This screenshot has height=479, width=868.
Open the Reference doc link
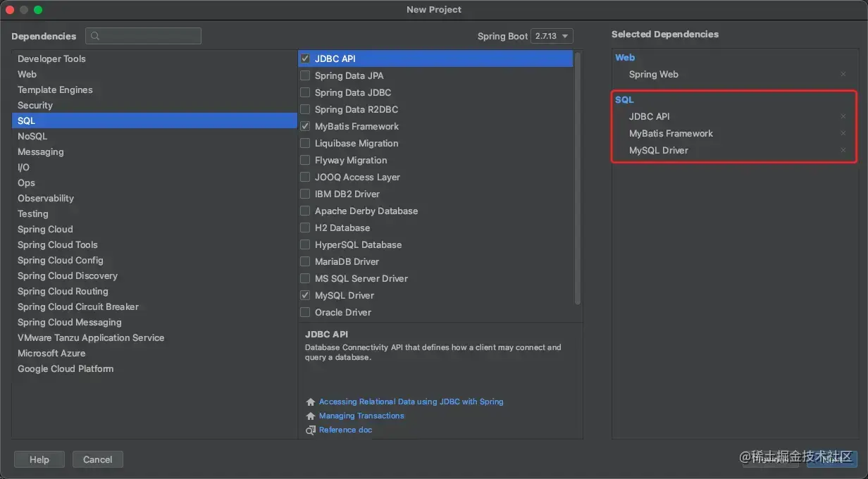click(345, 430)
